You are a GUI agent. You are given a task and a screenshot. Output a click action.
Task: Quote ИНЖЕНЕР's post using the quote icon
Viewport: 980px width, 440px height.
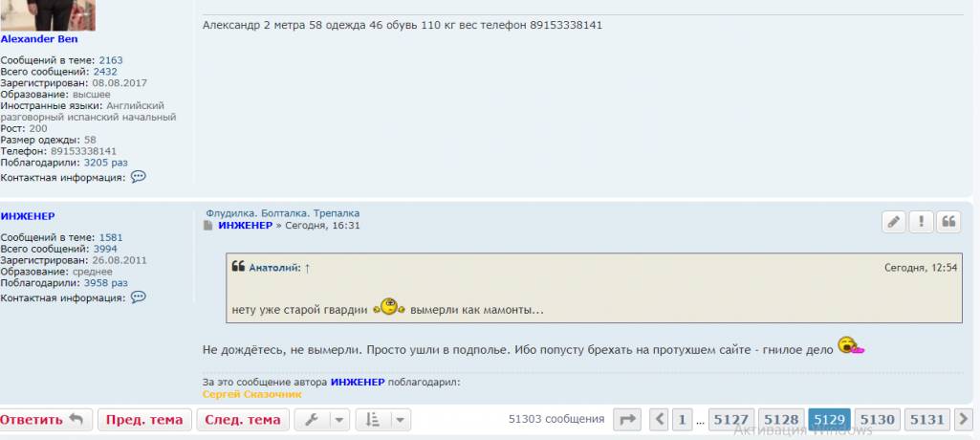coord(948,222)
